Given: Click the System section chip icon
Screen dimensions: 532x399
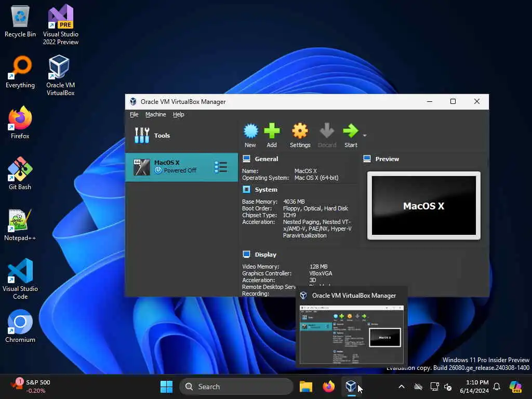Looking at the screenshot, I should [247, 189].
